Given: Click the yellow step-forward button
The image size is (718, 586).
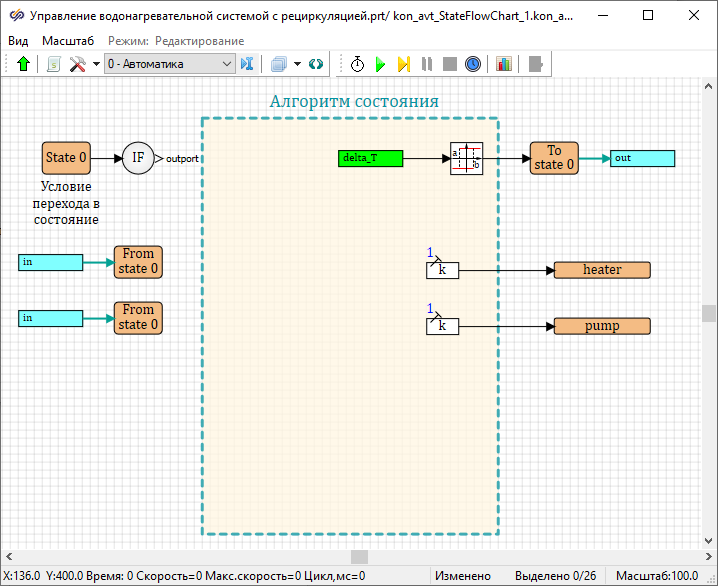Looking at the screenshot, I should [403, 64].
